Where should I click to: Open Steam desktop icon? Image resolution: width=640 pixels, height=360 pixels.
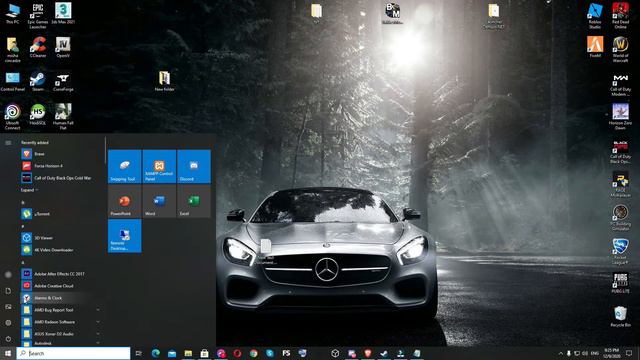[x=38, y=81]
